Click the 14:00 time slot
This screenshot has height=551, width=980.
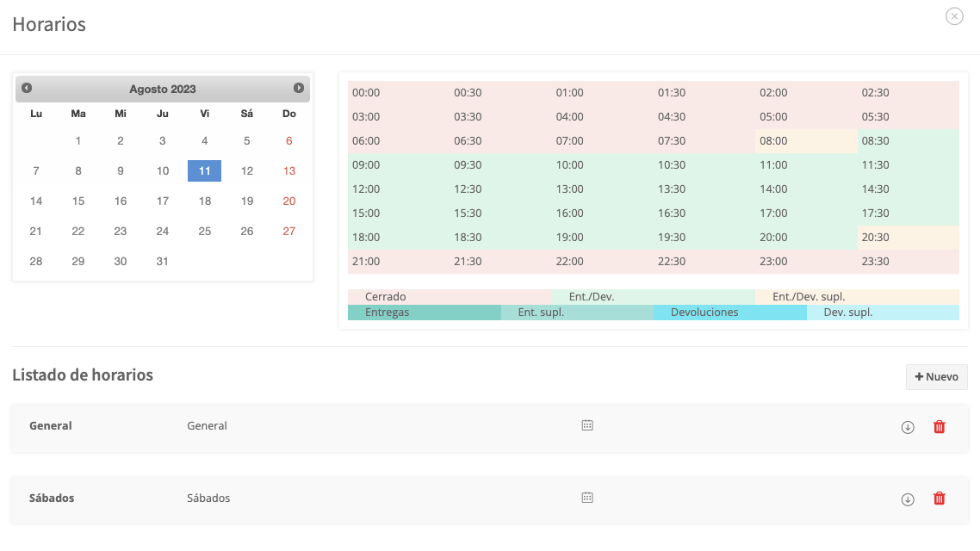(x=806, y=189)
